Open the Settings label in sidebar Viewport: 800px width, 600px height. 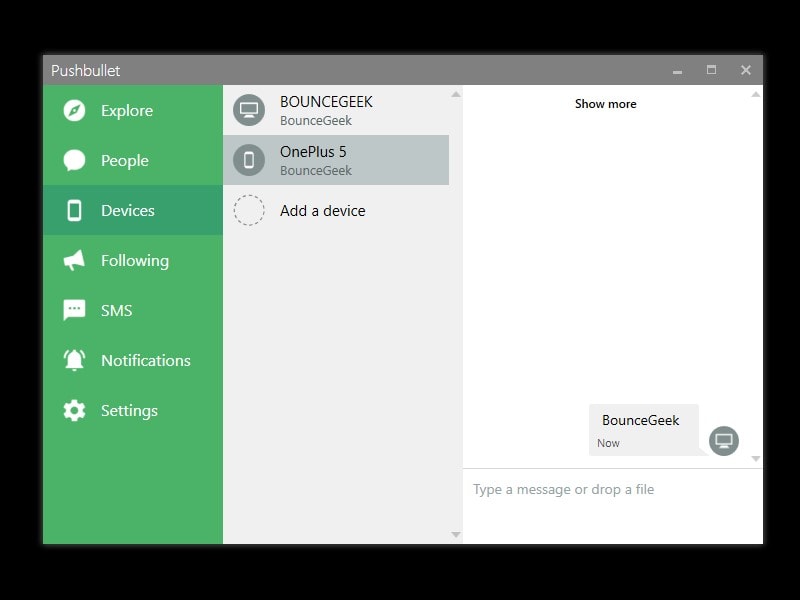tap(129, 411)
